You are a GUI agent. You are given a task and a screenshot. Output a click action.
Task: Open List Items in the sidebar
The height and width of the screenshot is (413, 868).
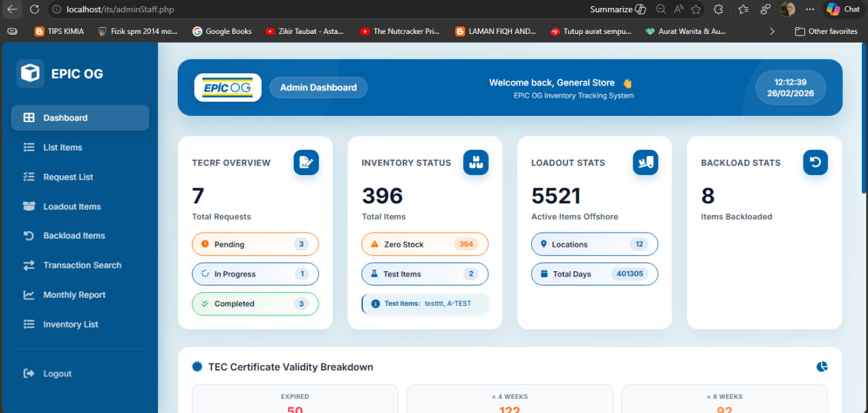click(80, 147)
